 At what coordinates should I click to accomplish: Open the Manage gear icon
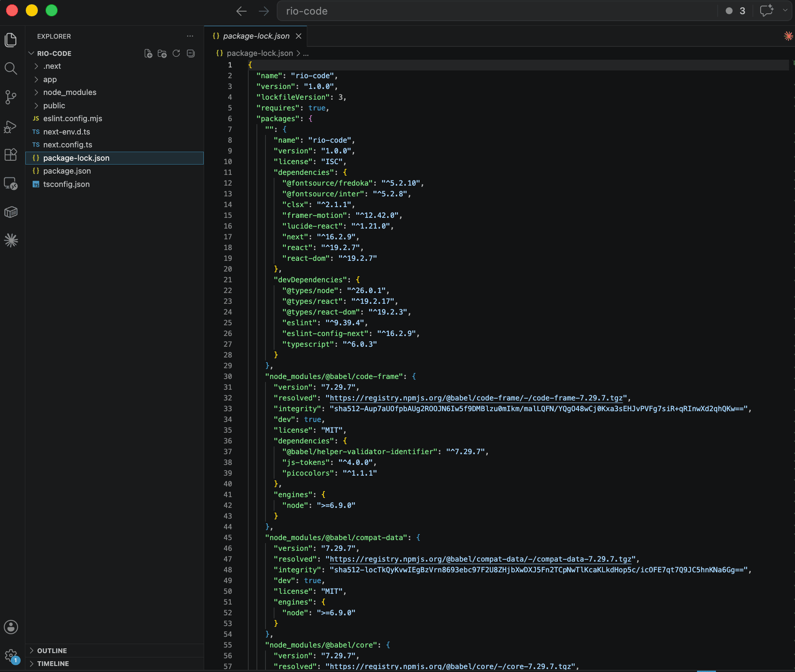(11, 656)
